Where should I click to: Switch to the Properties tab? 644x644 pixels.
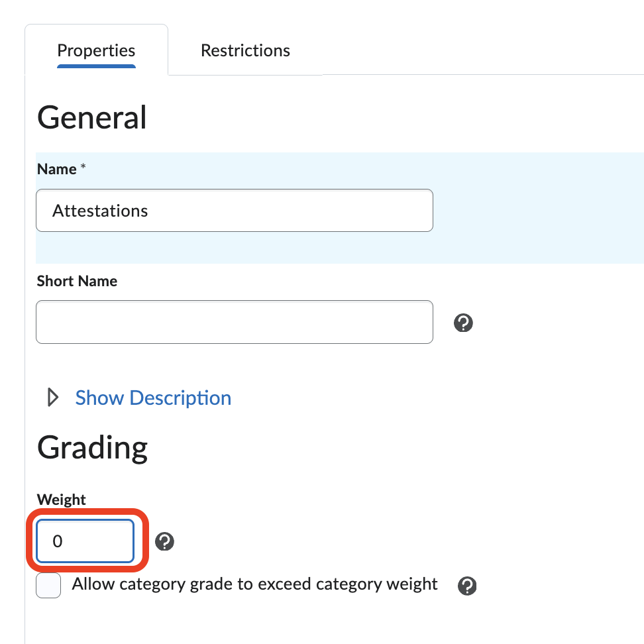(x=96, y=50)
